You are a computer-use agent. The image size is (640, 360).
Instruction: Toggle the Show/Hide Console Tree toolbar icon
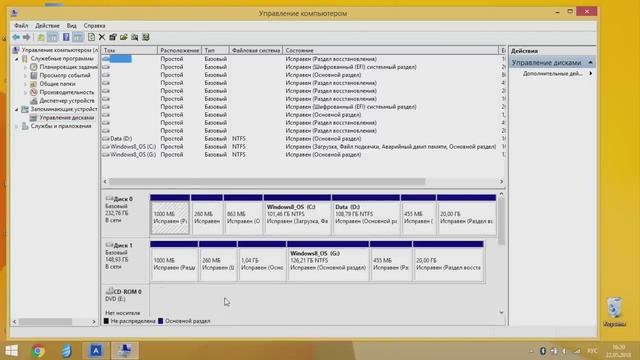pyautogui.click(x=53, y=38)
